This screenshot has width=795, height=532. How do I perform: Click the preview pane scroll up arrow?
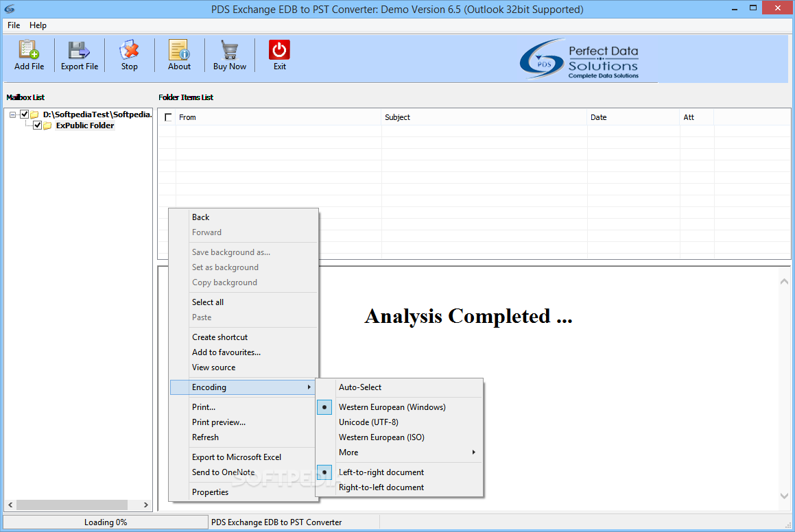784,281
